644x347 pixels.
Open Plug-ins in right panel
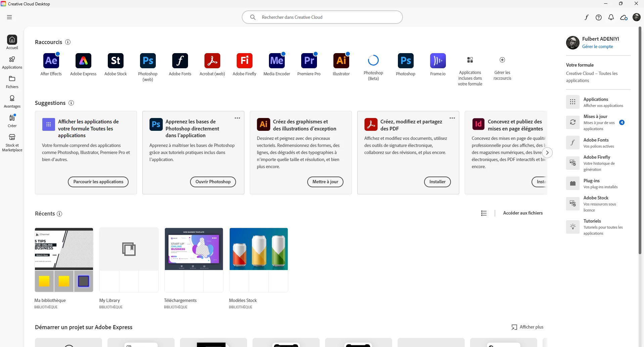tap(598, 184)
